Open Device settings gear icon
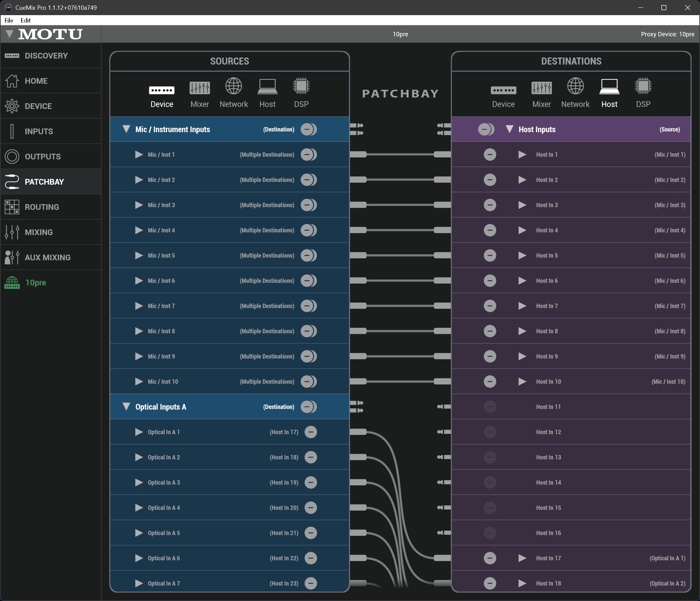This screenshot has width=700, height=601. (12, 106)
